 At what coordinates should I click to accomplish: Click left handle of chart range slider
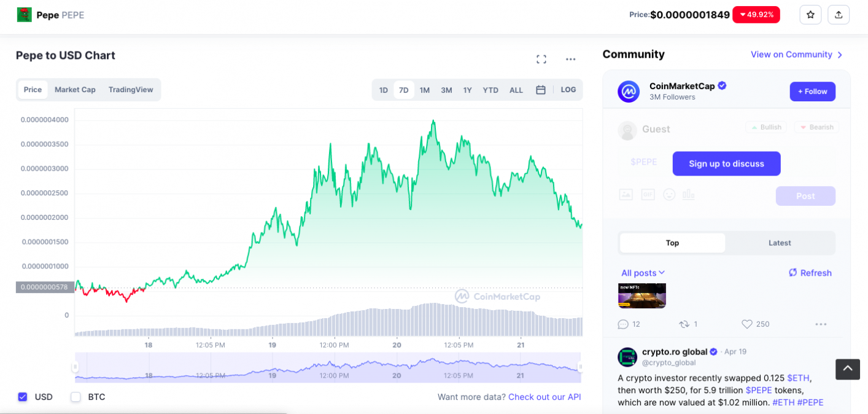[x=75, y=367]
